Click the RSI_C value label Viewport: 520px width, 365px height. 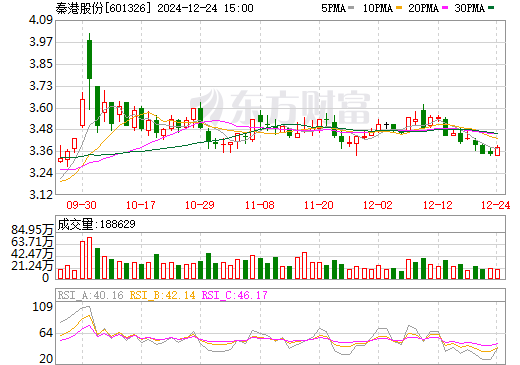pyautogui.click(x=235, y=295)
